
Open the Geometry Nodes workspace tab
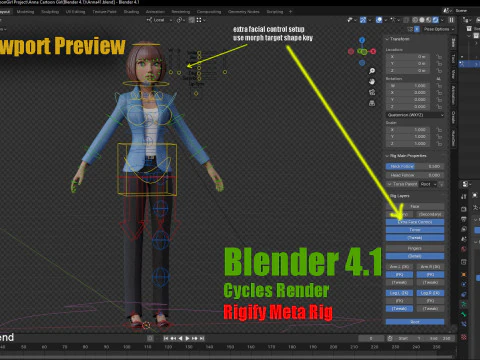(244, 12)
